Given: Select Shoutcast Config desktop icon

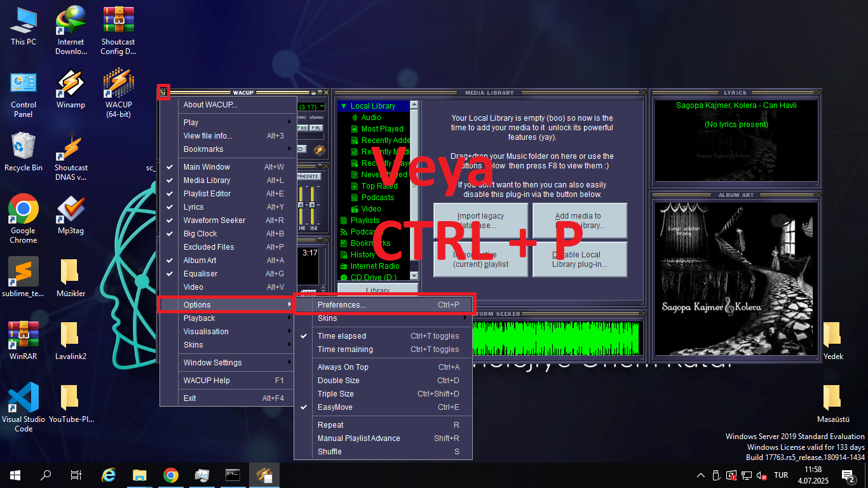Looking at the screenshot, I should tap(118, 30).
